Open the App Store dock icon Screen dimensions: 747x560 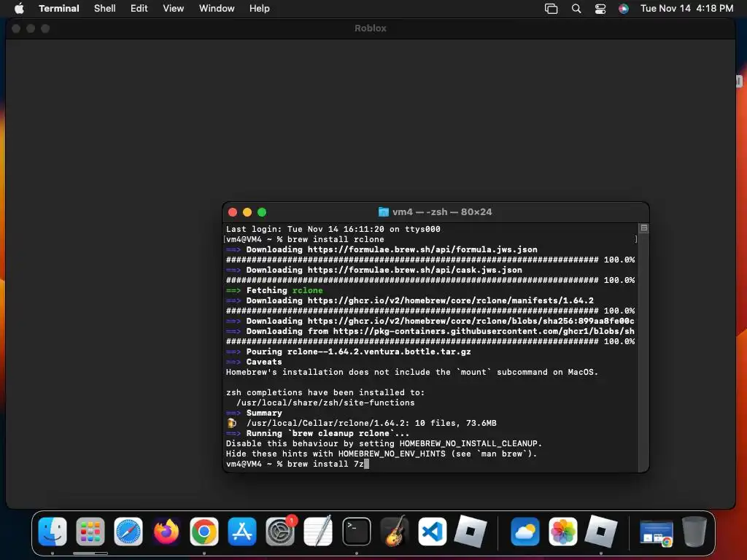coord(242,532)
